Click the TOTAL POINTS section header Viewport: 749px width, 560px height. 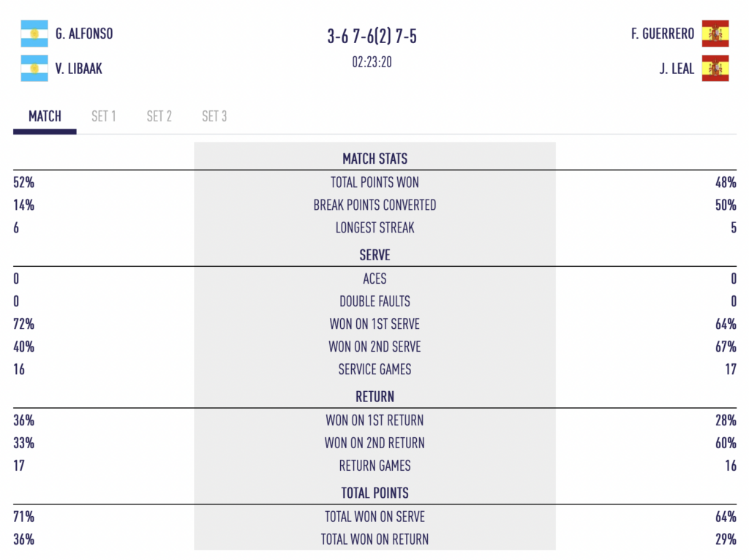[375, 493]
